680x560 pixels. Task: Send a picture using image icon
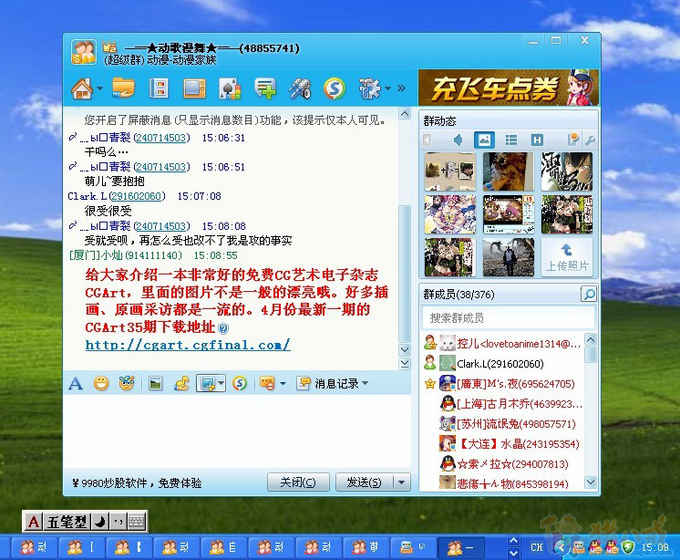point(155,383)
